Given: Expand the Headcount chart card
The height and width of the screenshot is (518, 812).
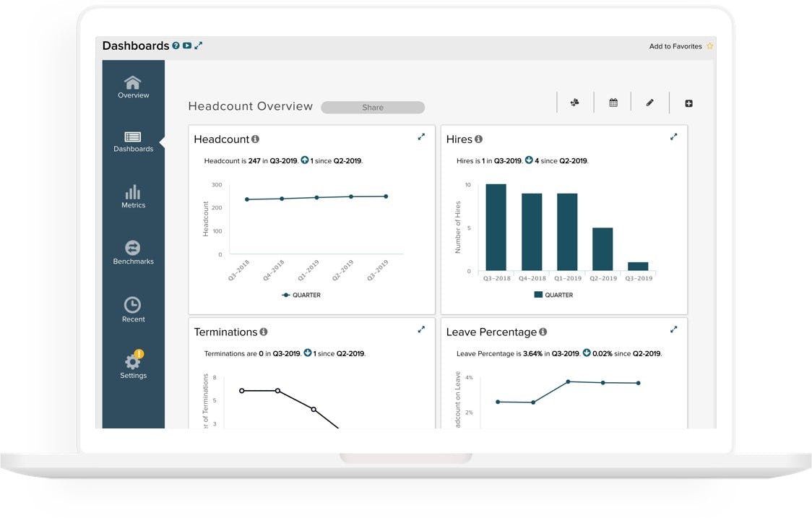Looking at the screenshot, I should tap(422, 137).
